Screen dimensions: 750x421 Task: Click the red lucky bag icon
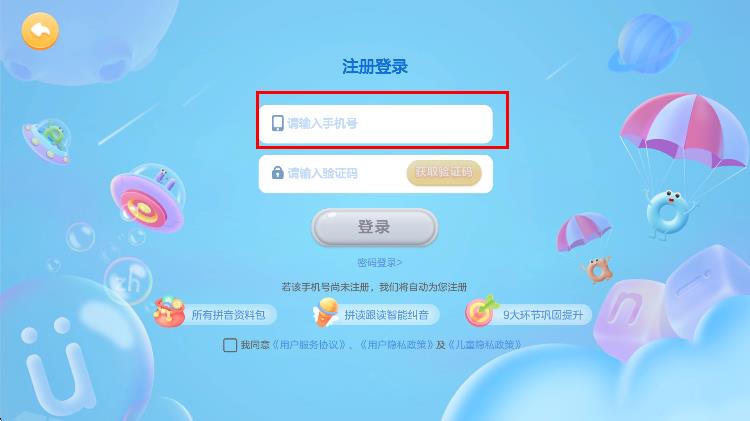(169, 312)
